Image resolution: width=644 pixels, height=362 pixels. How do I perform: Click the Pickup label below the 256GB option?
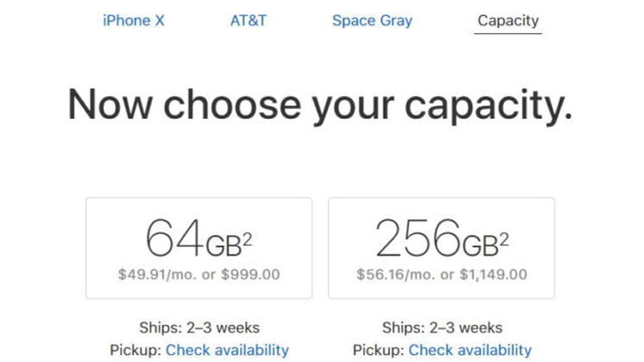pyautogui.click(x=378, y=350)
